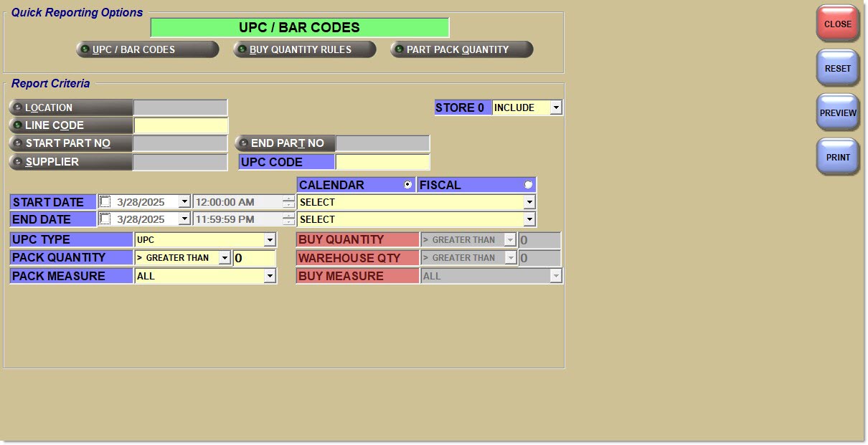Click the END PART NO lookup button
Screen dimensions: 868x445
[x=285, y=143]
